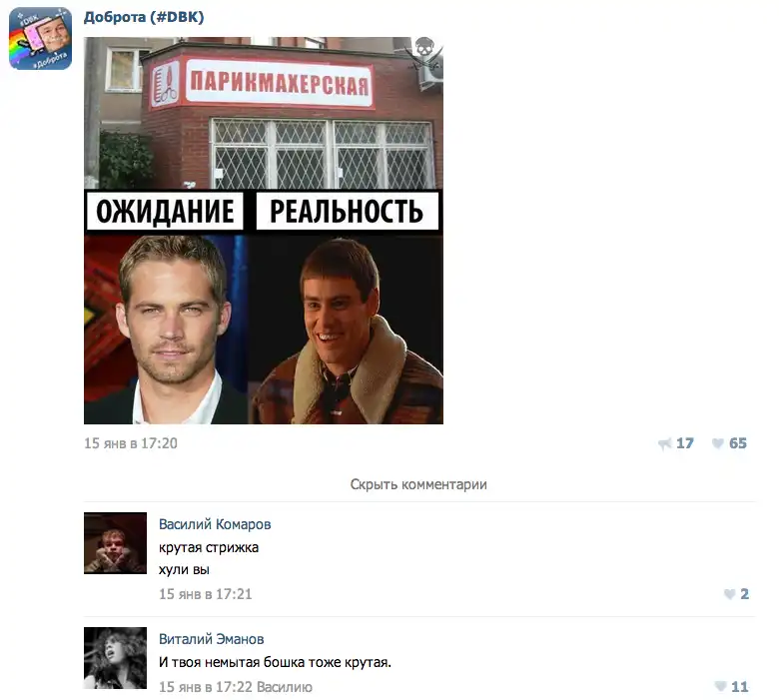Open Василий Комаров's avatar picture

[115, 543]
